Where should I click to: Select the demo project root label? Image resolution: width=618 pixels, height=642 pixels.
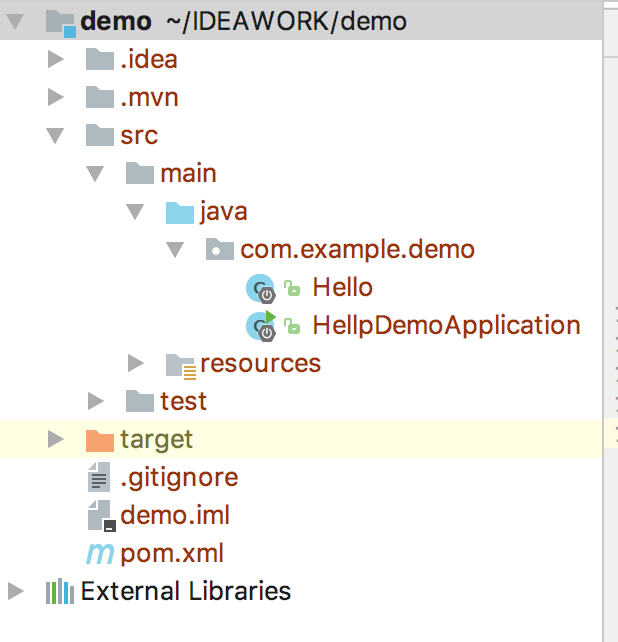[x=116, y=21]
